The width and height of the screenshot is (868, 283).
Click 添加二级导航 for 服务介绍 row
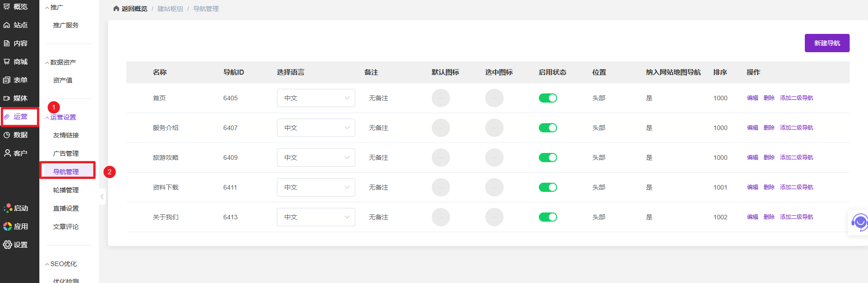796,128
